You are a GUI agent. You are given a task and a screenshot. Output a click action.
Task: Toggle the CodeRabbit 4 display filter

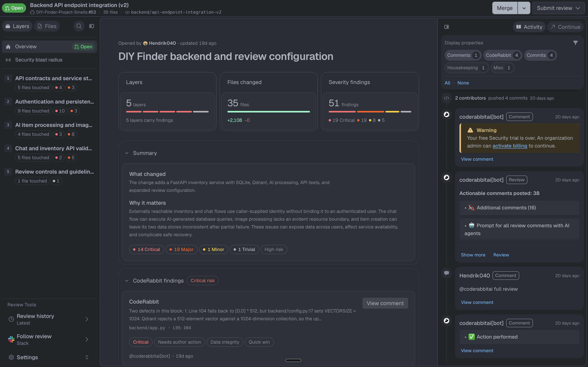tap(502, 55)
